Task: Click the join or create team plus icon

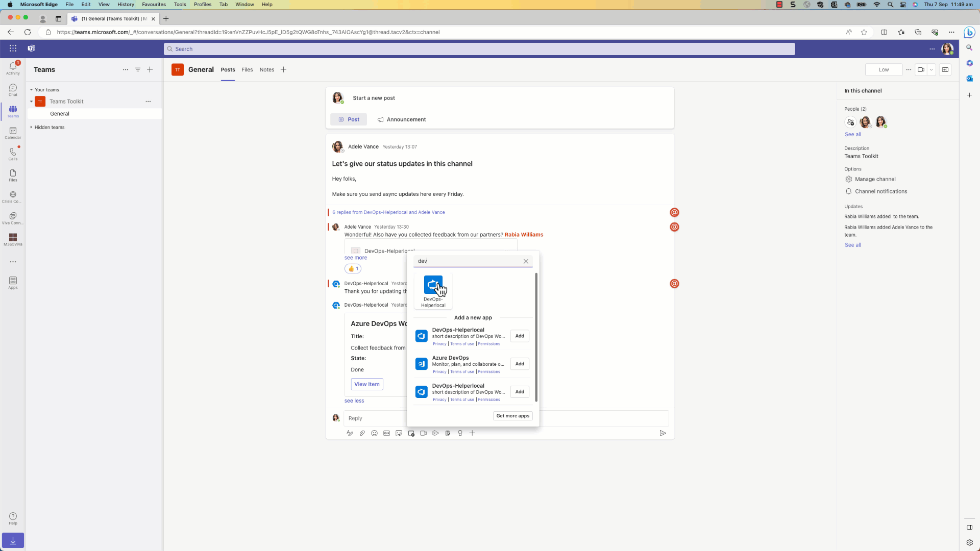Action: tap(150, 69)
